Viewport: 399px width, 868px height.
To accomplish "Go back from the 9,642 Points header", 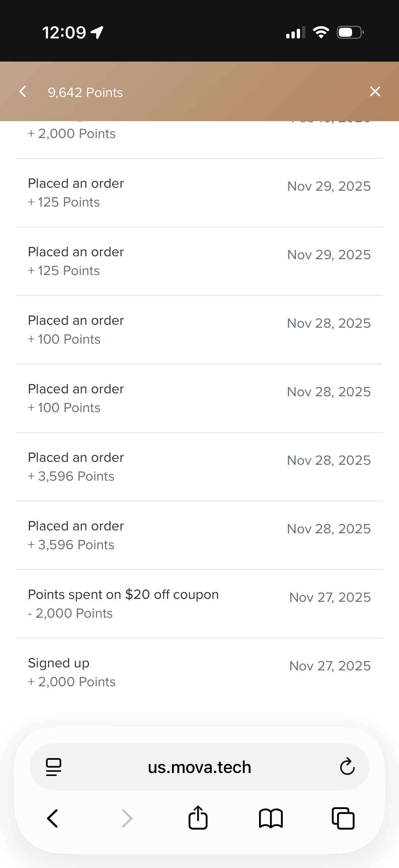I will [22, 91].
